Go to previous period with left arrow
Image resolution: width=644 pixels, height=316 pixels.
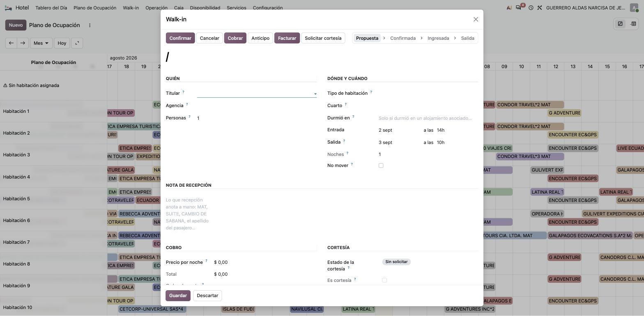[x=11, y=43]
